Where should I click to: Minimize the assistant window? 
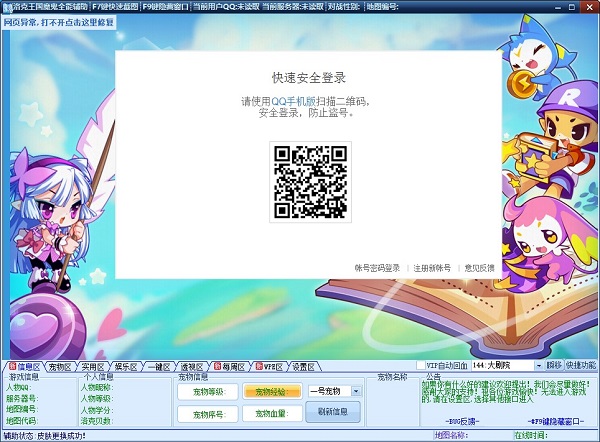pyautogui.click(x=559, y=7)
